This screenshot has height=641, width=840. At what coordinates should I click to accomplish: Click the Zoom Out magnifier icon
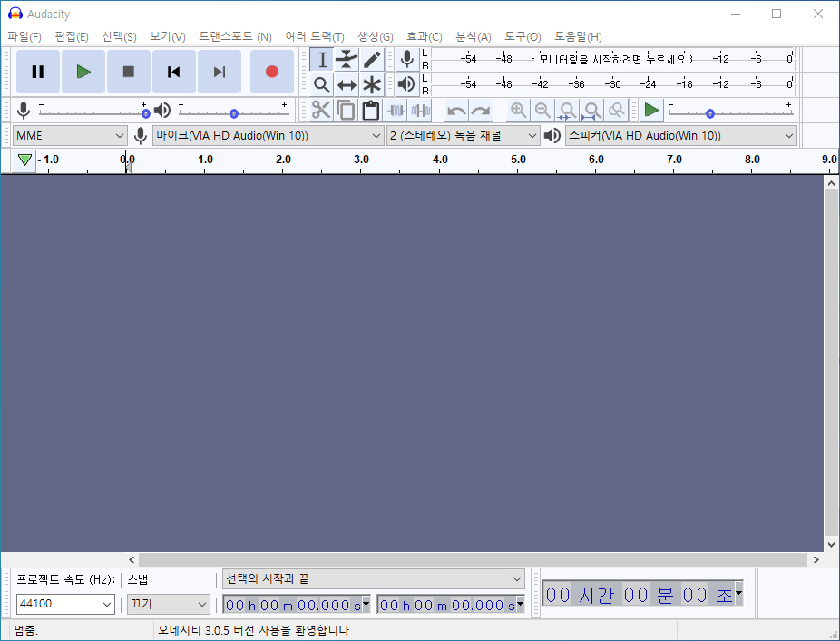point(542,111)
